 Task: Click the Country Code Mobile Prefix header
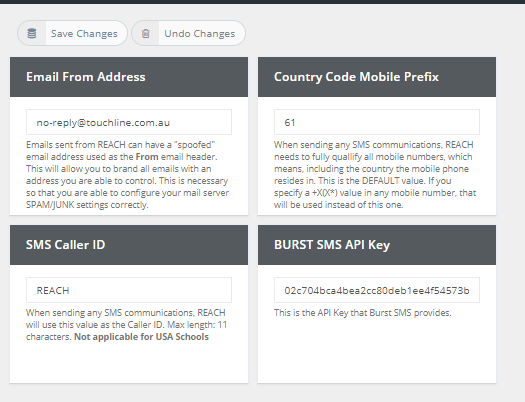click(377, 77)
